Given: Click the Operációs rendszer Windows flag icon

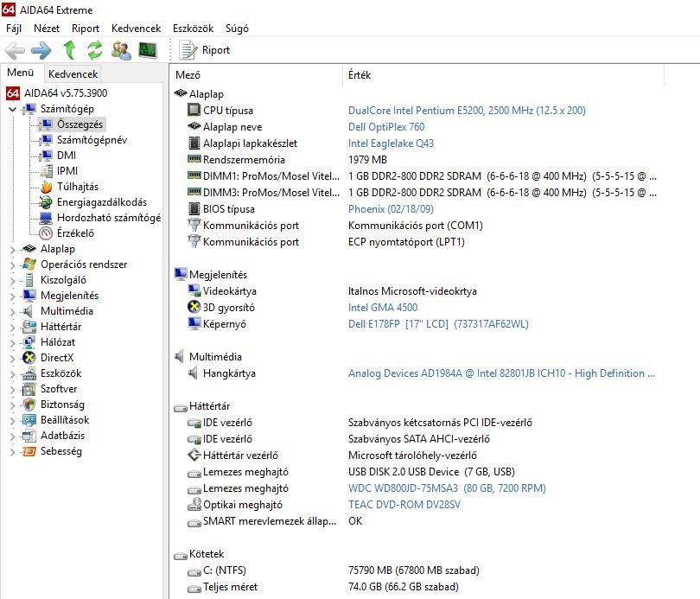Looking at the screenshot, I should pyautogui.click(x=29, y=264).
